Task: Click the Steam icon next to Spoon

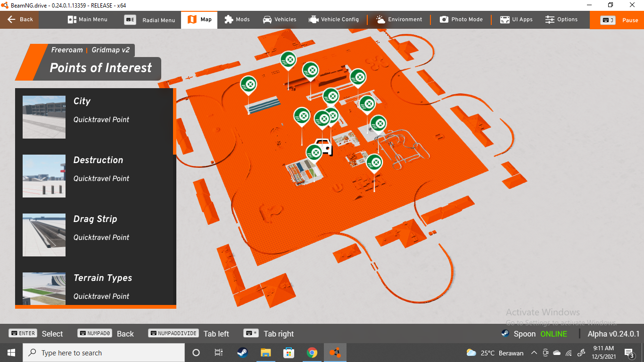Action: 505,333
